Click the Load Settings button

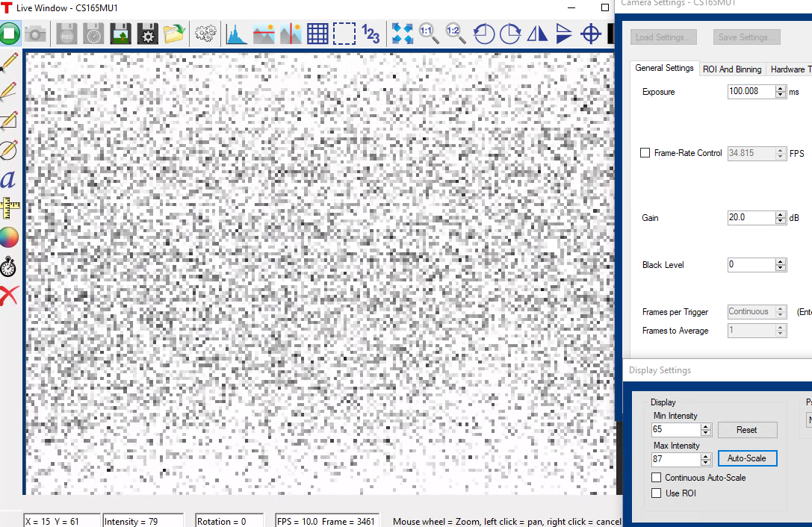663,37
